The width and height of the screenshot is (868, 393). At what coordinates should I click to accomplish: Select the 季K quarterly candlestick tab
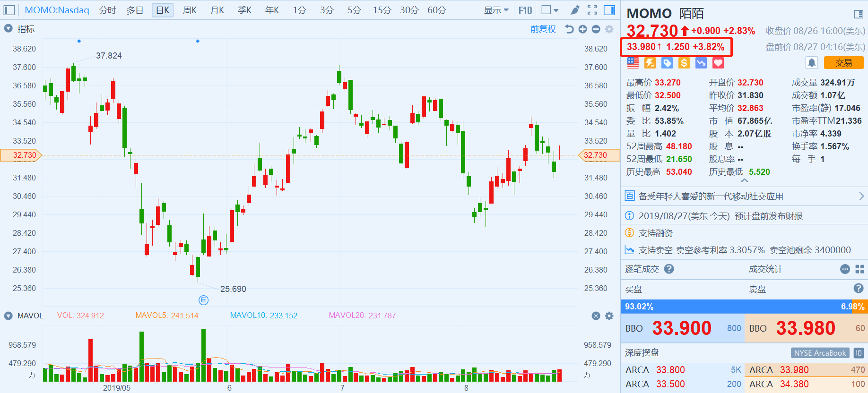coord(244,10)
